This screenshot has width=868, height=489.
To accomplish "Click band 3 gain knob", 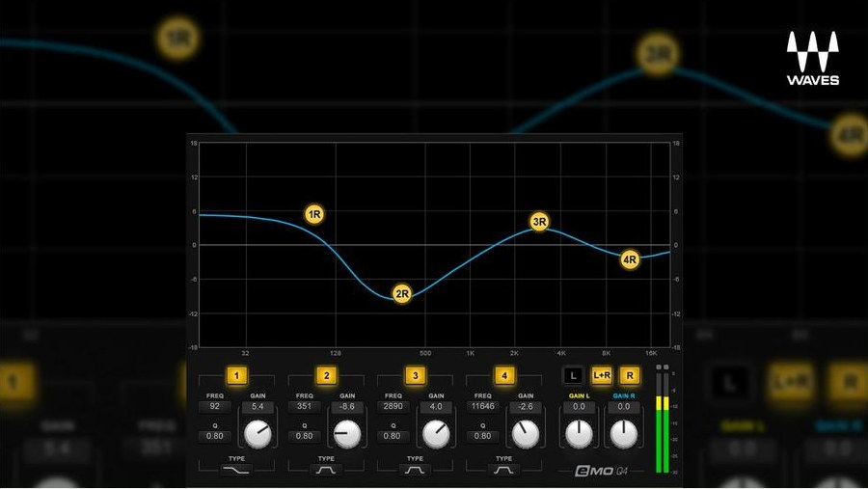I will pos(436,434).
